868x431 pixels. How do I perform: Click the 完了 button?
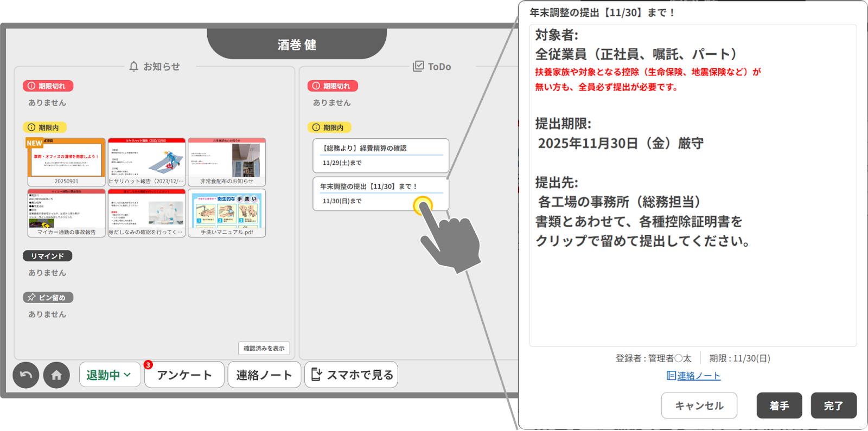833,406
